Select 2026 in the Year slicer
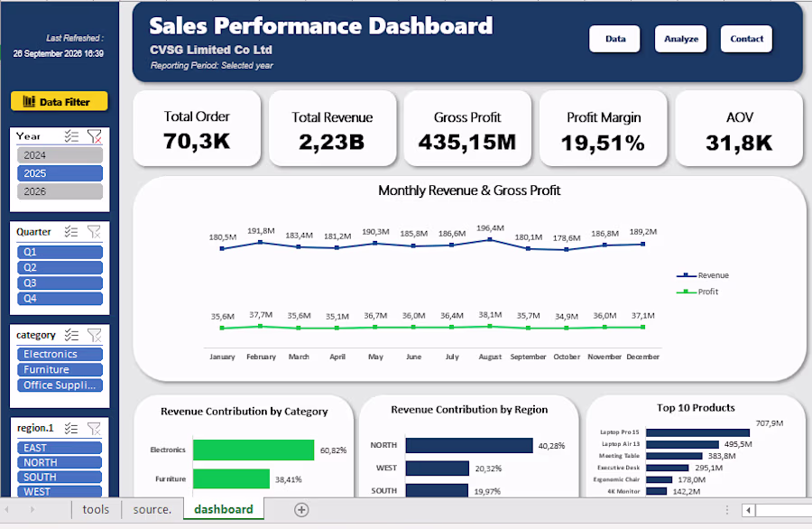812x529 pixels. pos(60,191)
